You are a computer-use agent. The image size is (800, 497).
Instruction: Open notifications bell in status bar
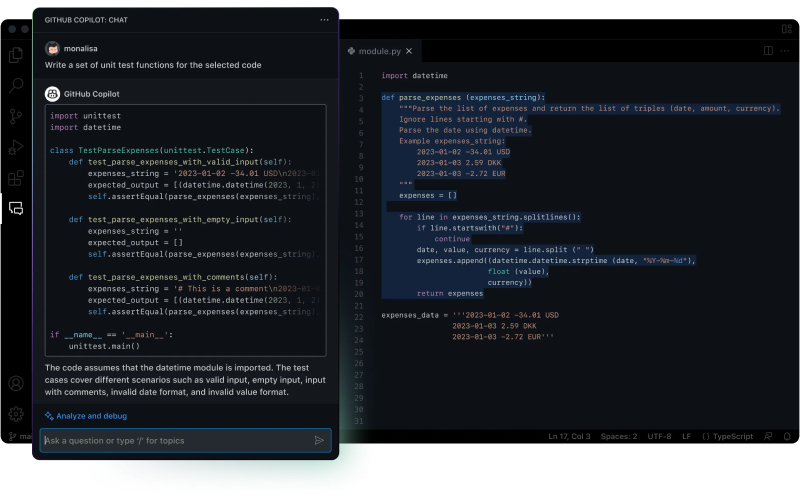click(x=786, y=437)
